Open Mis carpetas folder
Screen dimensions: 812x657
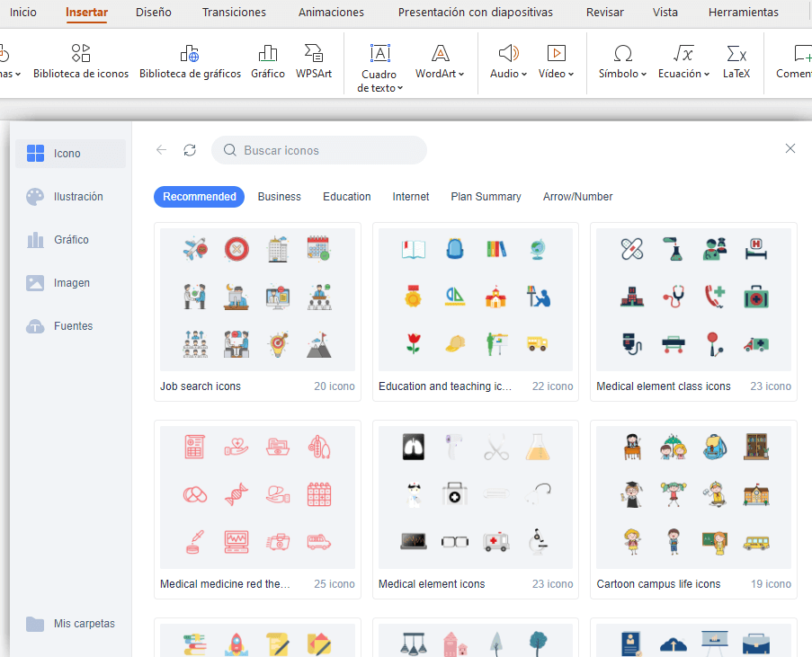70,624
